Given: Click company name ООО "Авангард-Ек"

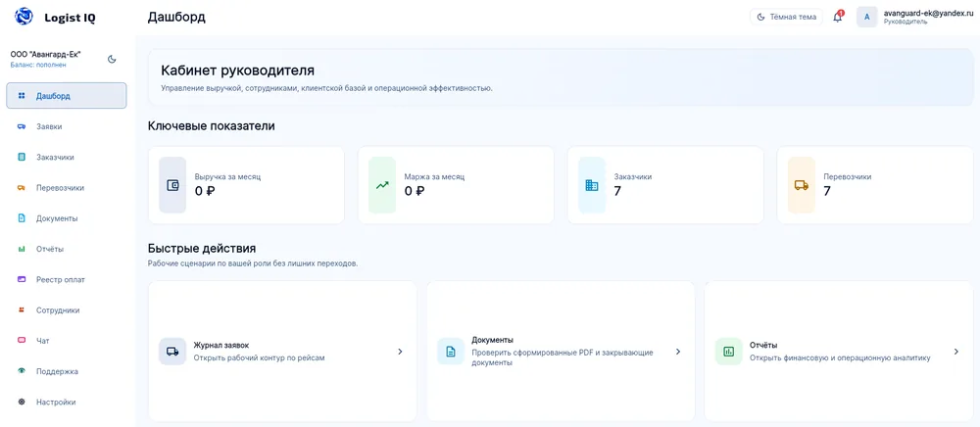Looking at the screenshot, I should click(x=46, y=54).
